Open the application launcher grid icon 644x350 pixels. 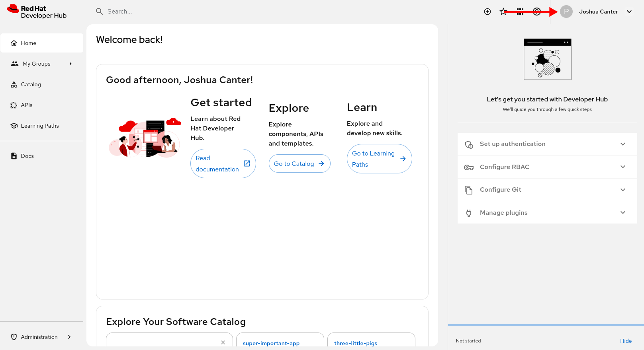point(520,12)
